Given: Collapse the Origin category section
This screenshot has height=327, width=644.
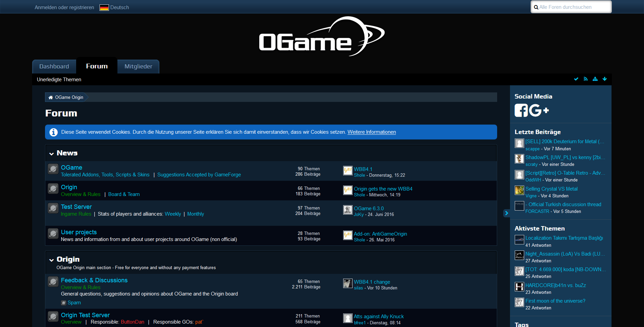Looking at the screenshot, I should [51, 260].
